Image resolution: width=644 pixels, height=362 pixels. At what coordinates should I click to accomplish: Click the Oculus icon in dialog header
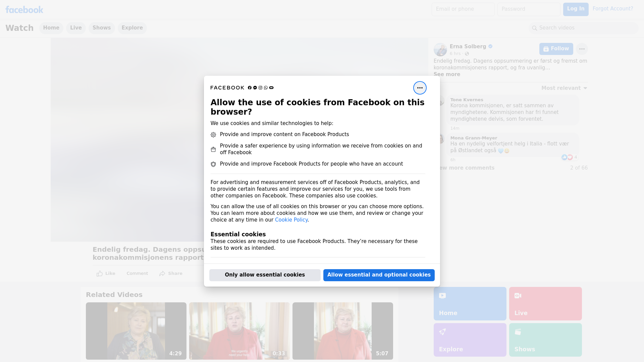[271, 88]
